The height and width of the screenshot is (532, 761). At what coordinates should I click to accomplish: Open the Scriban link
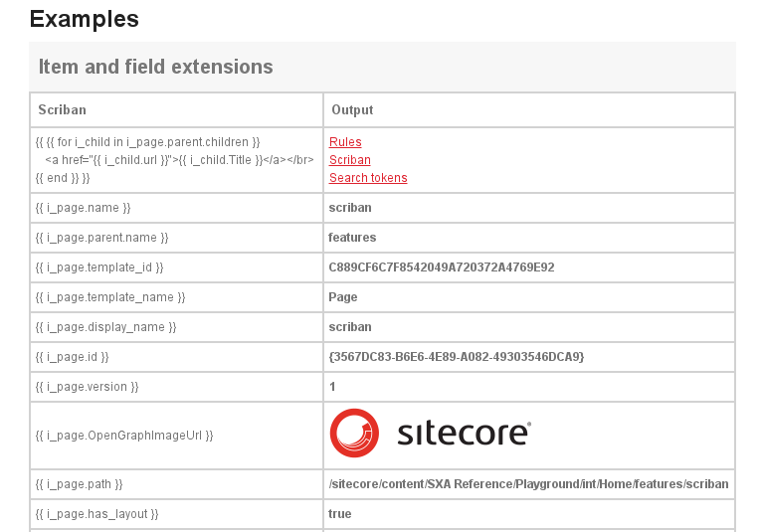(349, 160)
